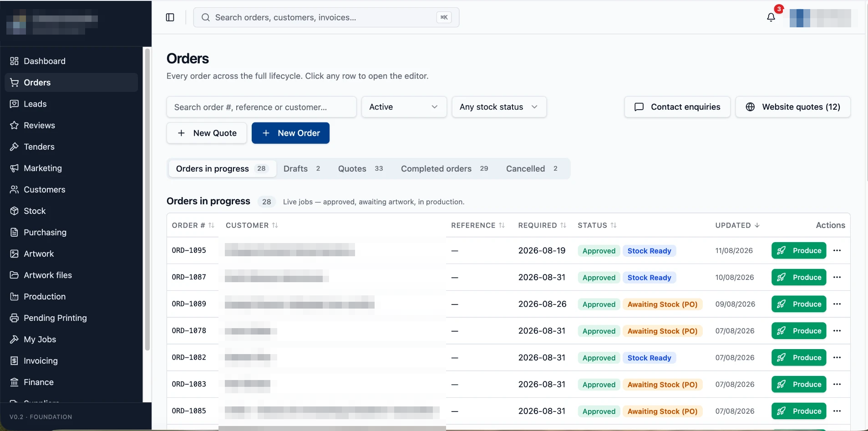
Task: Click Awaiting Stock (PO) badge on ORD-1078
Action: coord(662,331)
